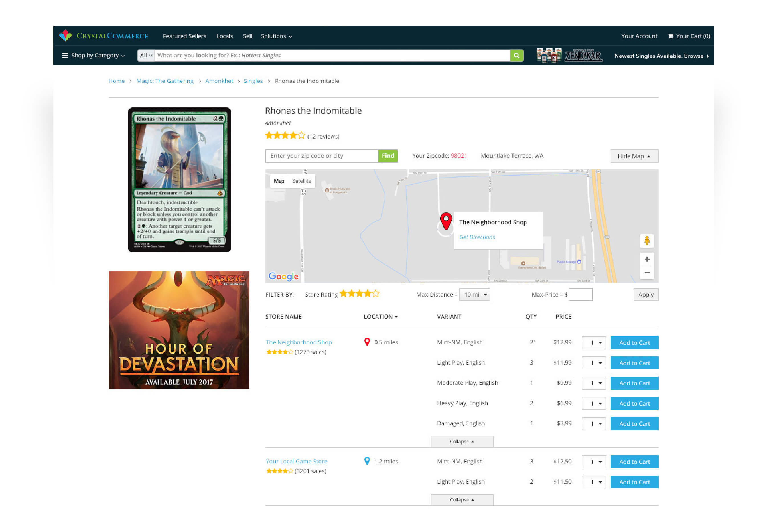
Task: Click the main search text field
Action: pyautogui.click(x=332, y=56)
